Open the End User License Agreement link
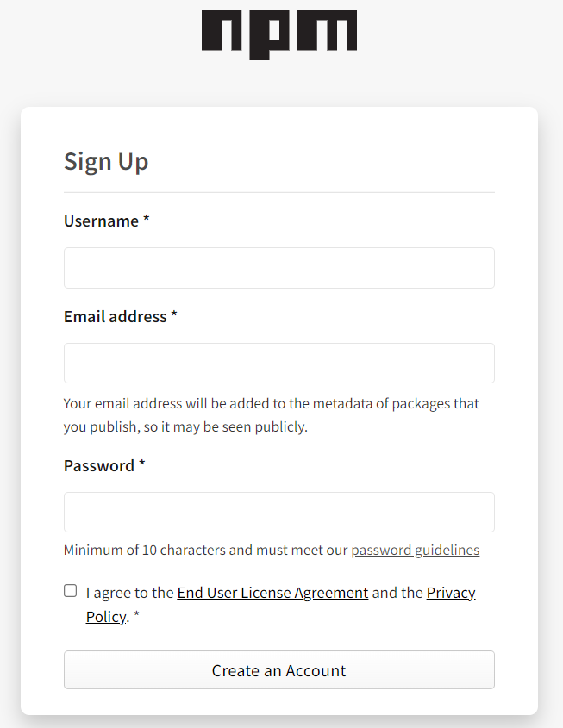Screen dimensions: 563x728 point(272,593)
